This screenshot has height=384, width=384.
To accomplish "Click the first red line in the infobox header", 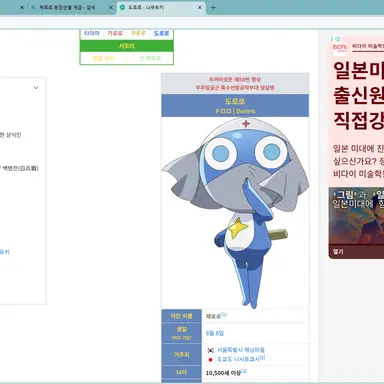I will 235,79.
